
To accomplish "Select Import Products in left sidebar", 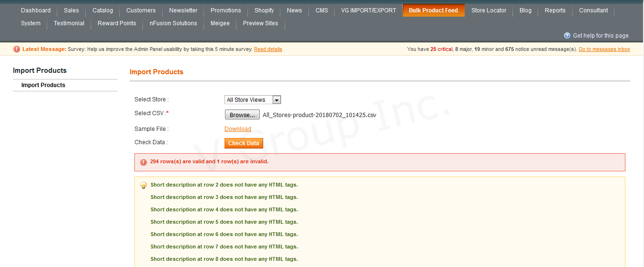I will point(43,85).
